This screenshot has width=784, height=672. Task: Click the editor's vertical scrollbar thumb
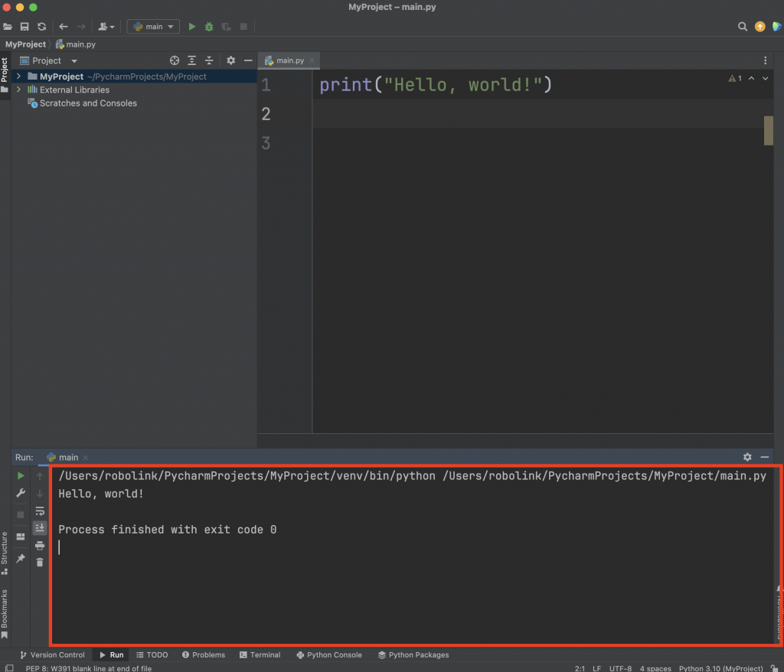point(769,130)
